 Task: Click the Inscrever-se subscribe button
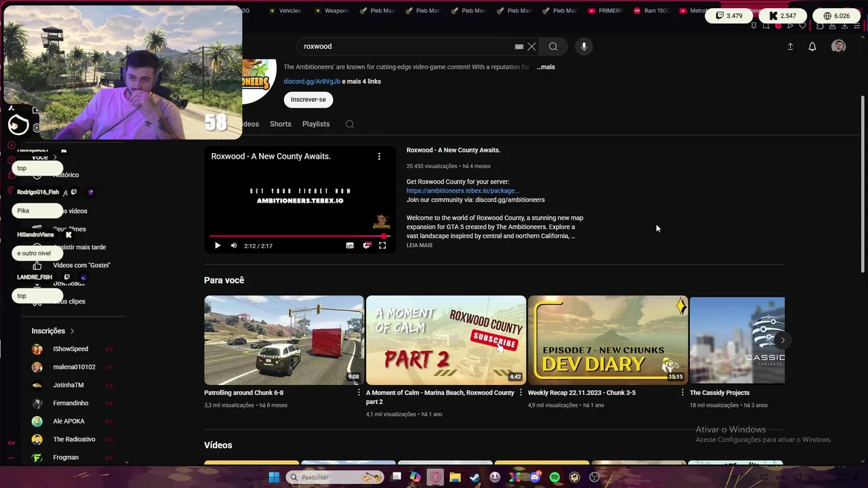309,100
